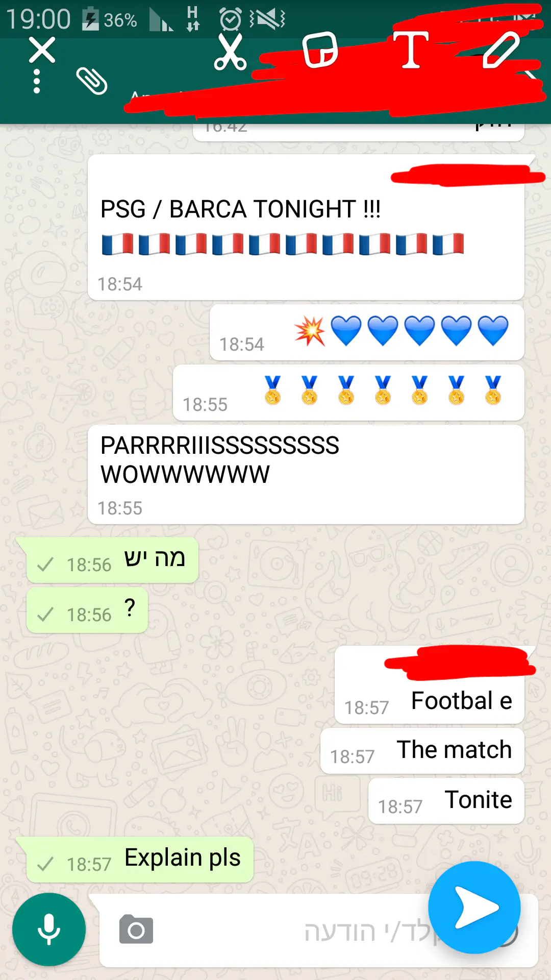Tap the sent 'Explain pls' message
This screenshot has width=551, height=980.
click(140, 860)
